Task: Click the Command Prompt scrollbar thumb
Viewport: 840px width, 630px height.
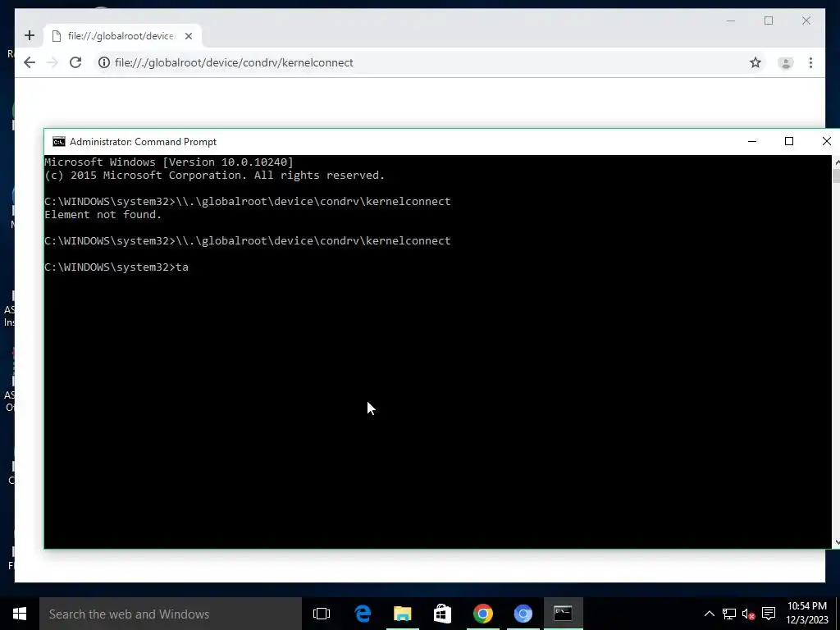Action: (836, 176)
